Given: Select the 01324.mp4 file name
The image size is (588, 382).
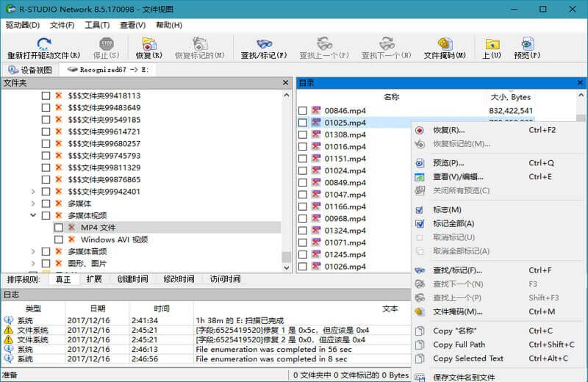Looking at the screenshot, I should [x=345, y=231].
